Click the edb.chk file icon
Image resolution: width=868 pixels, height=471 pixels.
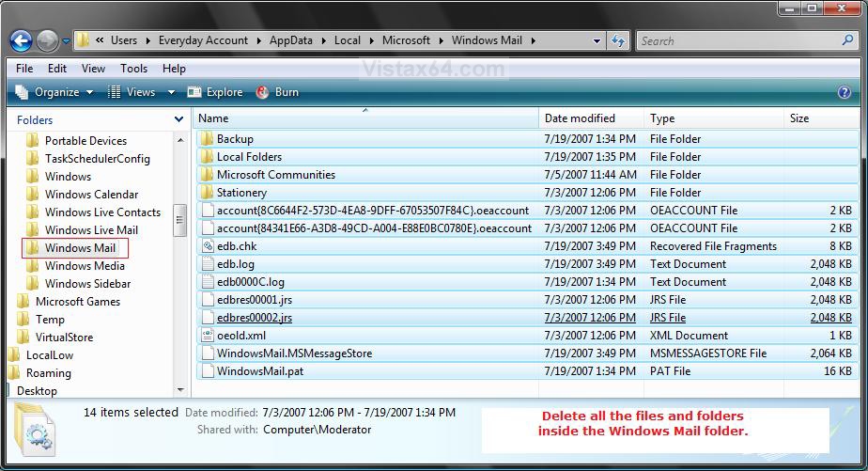tap(208, 246)
